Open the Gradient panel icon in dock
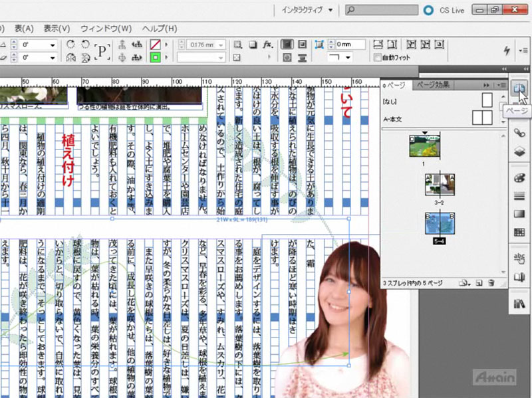Viewport: 532px width, 398px height. click(519, 214)
